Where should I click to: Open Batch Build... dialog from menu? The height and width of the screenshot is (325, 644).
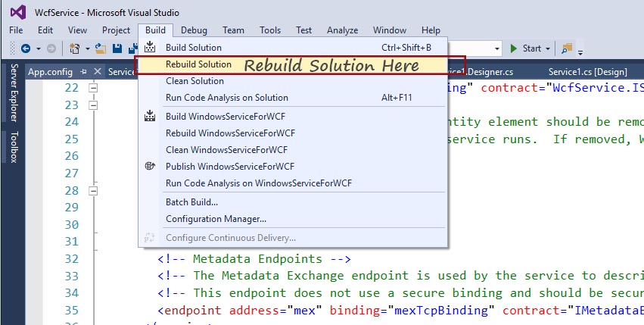click(292, 202)
